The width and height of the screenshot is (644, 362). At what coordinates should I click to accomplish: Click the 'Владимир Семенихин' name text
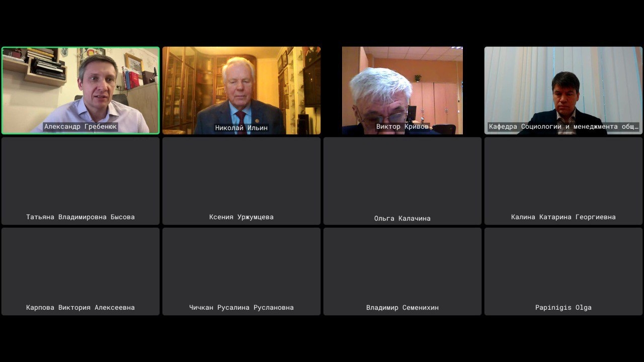(x=403, y=308)
